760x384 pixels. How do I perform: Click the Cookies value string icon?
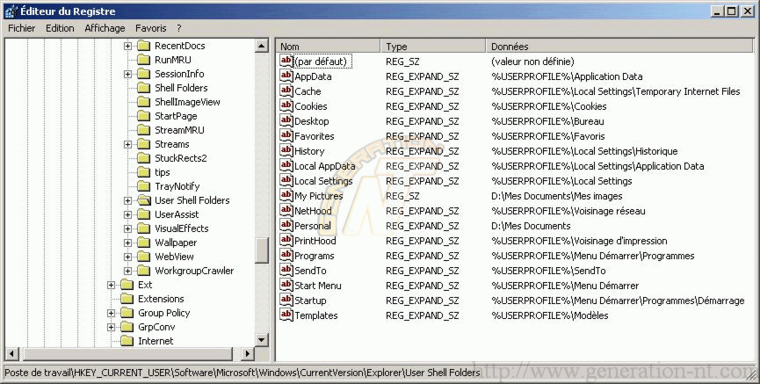point(286,106)
